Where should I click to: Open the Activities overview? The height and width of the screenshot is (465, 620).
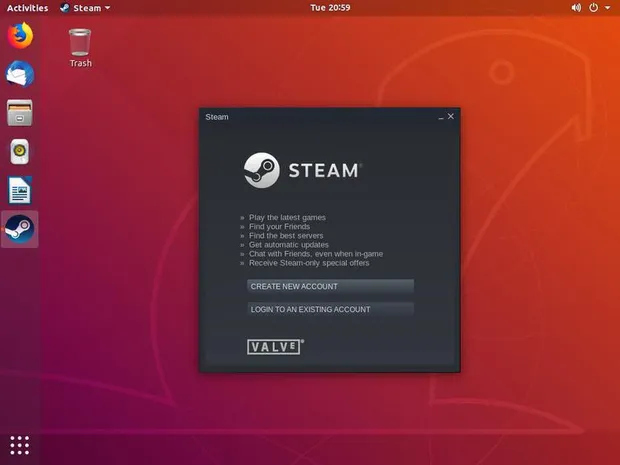coord(27,8)
